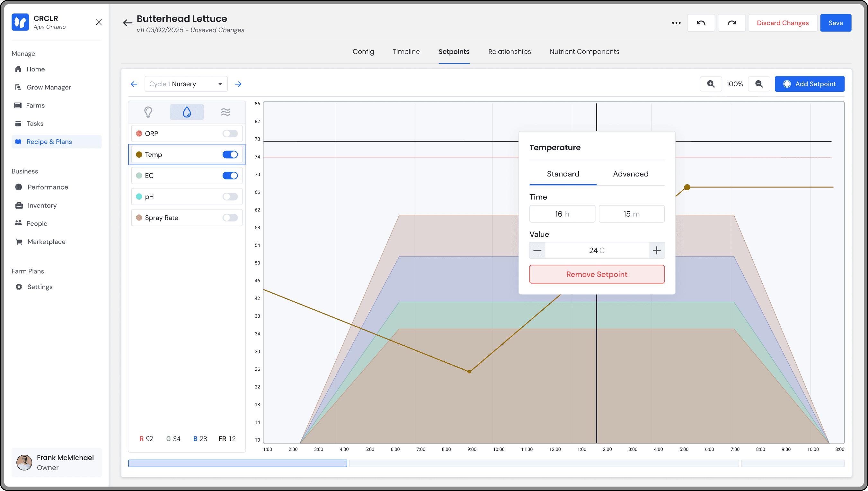The width and height of the screenshot is (868, 491).
Task: Click the Discard Changes button
Action: 782,23
